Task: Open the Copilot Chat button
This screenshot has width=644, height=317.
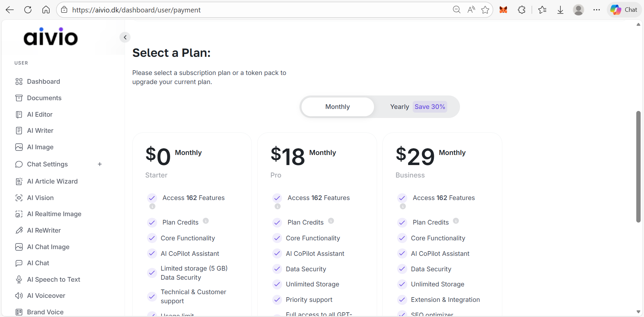Action: 624,10
